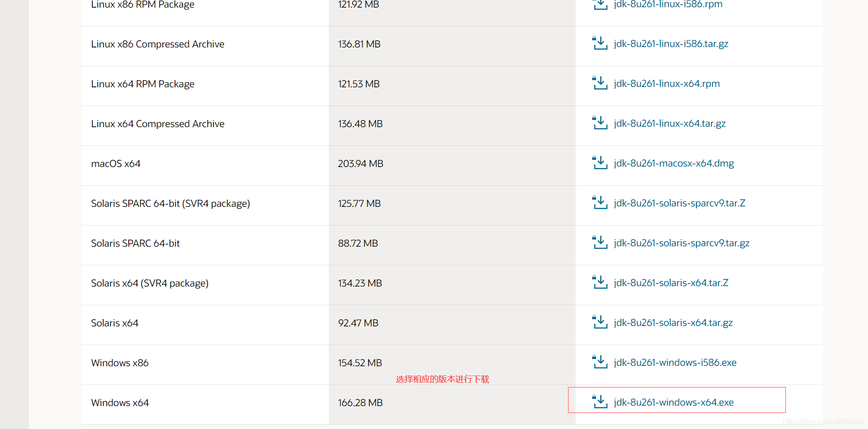Click download icon beside jdk-8u261-solaris-x64.tar.Z
The image size is (868, 429).
[x=600, y=282]
